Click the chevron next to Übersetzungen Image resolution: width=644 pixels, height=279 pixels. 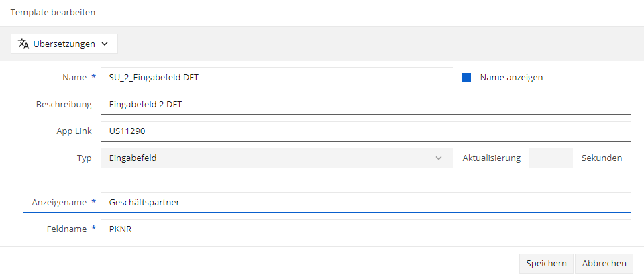point(105,44)
